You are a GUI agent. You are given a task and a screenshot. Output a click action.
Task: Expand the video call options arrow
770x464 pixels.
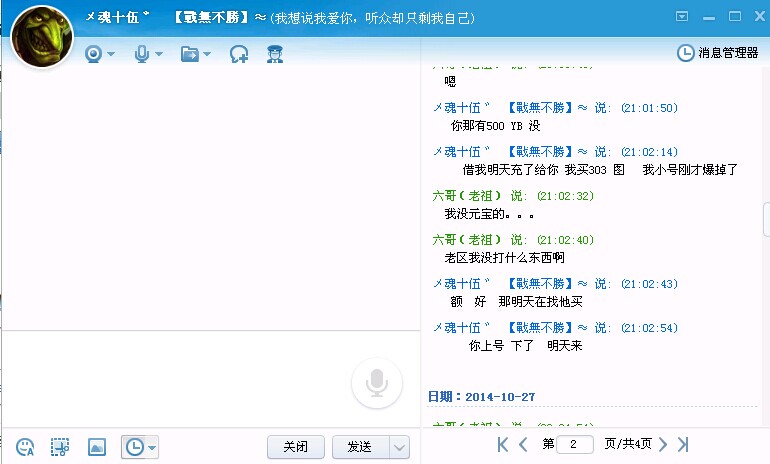click(x=111, y=54)
